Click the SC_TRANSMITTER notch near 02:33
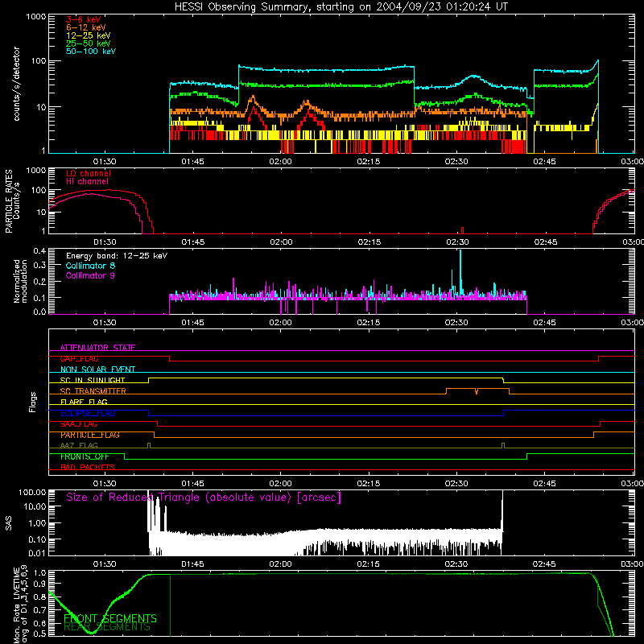 [x=477, y=391]
